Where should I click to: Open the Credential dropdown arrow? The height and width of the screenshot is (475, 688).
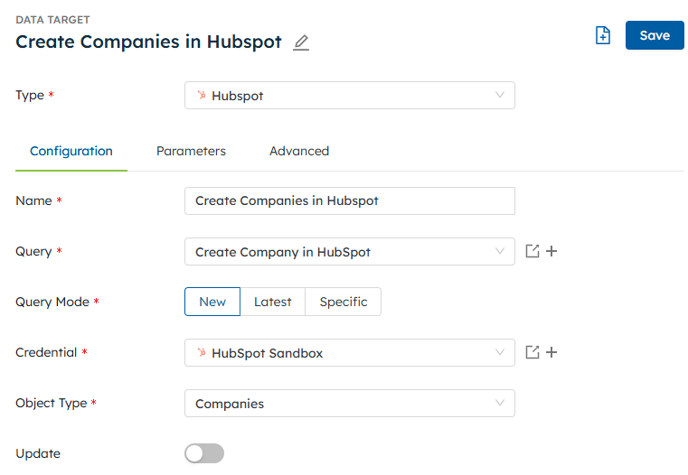[499, 352]
